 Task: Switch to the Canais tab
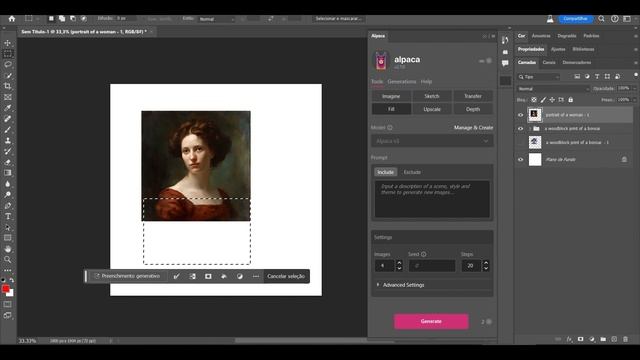(x=549, y=62)
